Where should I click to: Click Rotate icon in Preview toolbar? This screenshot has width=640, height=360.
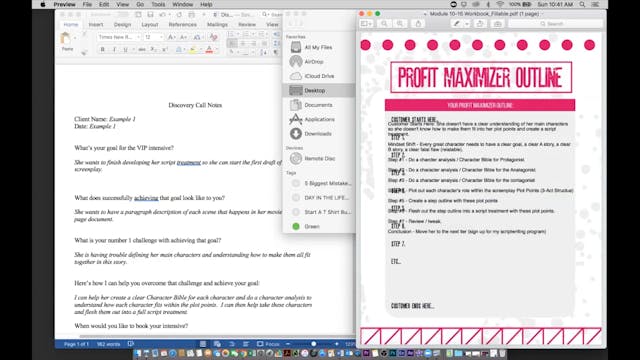480,24
